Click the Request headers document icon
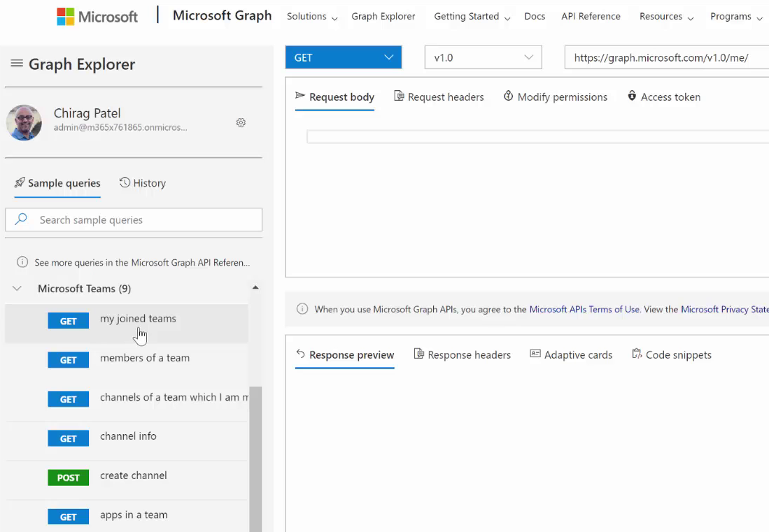This screenshot has height=532, width=769. 400,96
